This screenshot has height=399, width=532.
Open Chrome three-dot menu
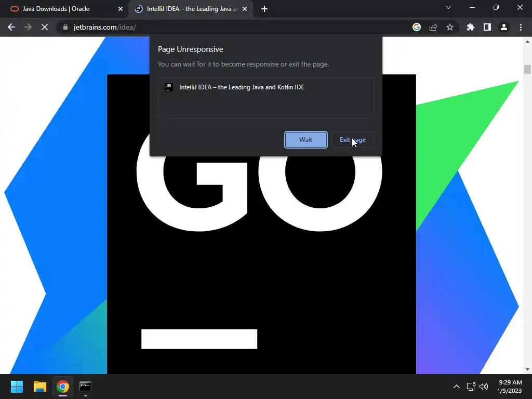tap(521, 27)
